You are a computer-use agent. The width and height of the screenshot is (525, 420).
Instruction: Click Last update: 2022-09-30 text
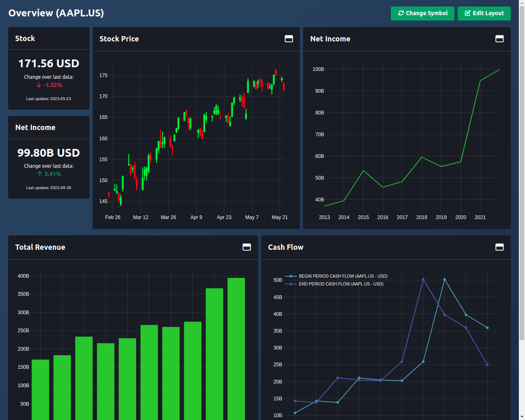click(x=49, y=188)
